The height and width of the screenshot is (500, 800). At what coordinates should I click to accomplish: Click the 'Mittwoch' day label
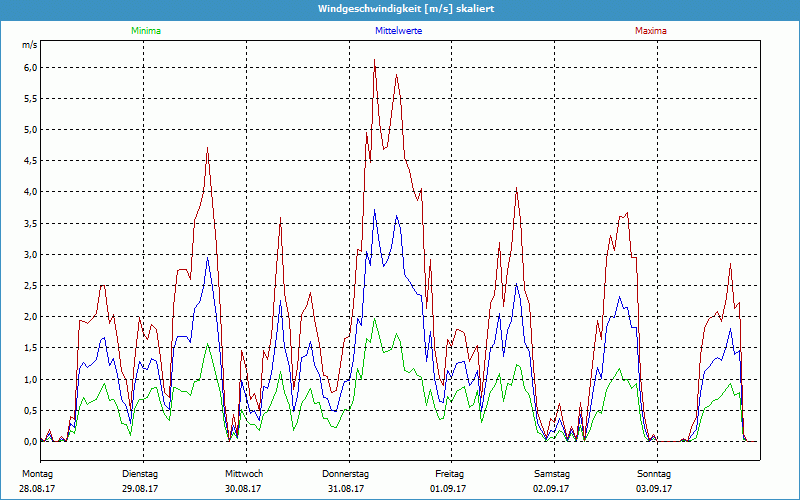(244, 474)
